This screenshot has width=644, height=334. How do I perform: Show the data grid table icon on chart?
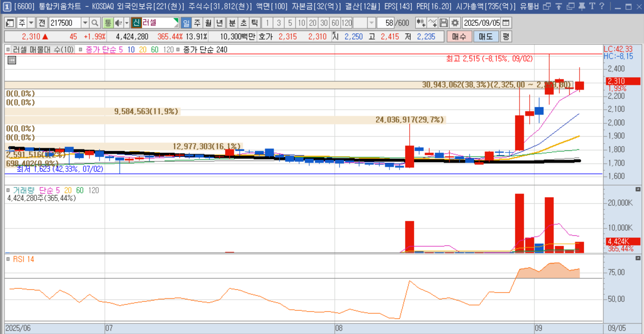click(x=12, y=60)
